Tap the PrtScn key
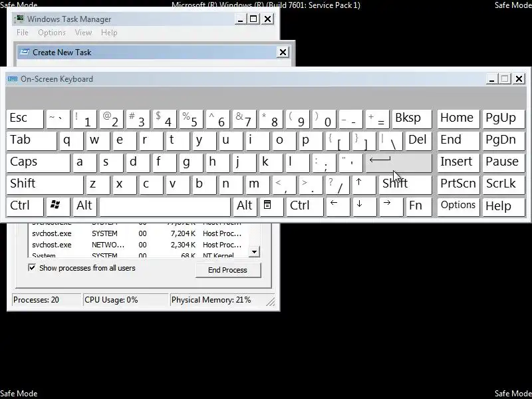 pyautogui.click(x=458, y=185)
